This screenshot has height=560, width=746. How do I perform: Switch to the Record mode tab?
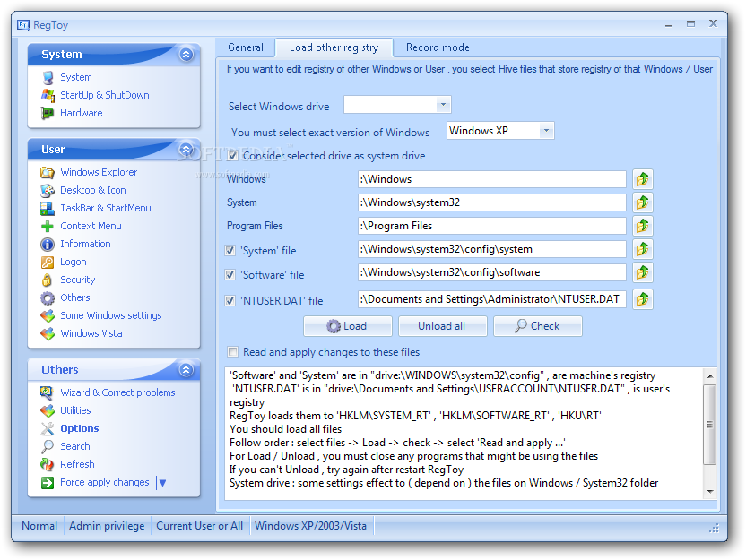438,47
